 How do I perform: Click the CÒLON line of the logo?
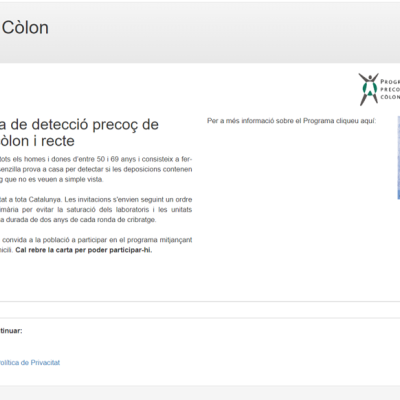(390, 97)
